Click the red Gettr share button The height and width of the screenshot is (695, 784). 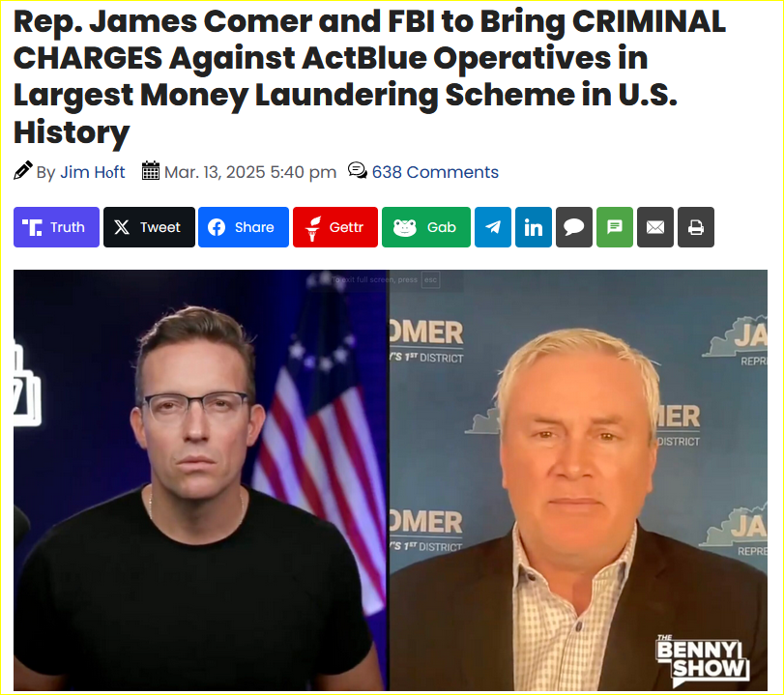335,227
